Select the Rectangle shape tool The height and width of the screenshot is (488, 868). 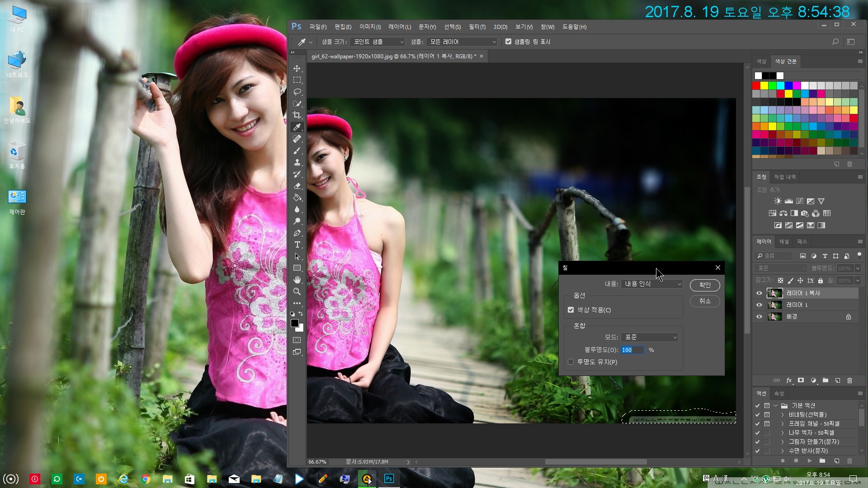click(297, 268)
